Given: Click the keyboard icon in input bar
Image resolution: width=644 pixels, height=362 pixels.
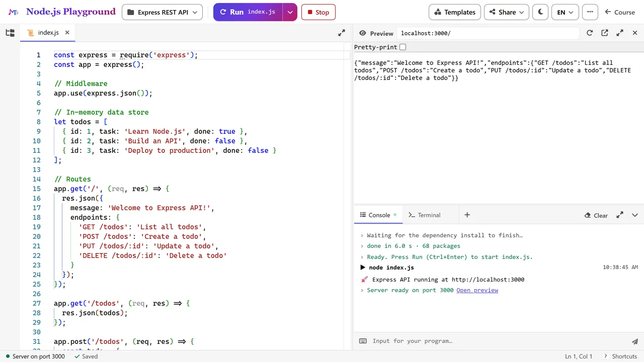Looking at the screenshot, I should coord(363,341).
